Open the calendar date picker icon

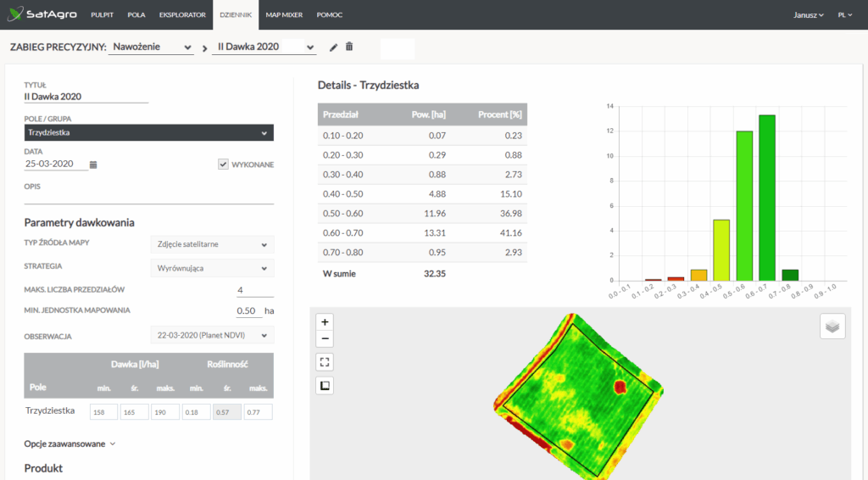94,165
